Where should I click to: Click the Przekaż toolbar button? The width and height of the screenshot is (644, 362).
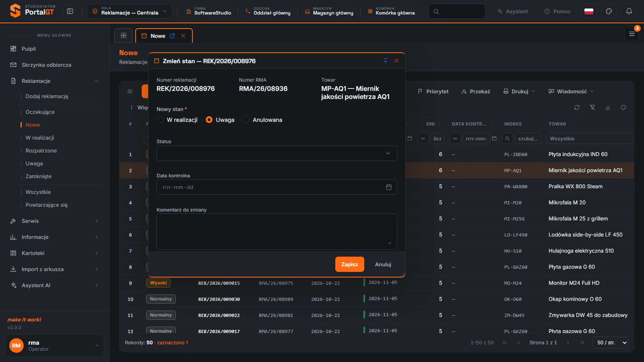coord(476,91)
